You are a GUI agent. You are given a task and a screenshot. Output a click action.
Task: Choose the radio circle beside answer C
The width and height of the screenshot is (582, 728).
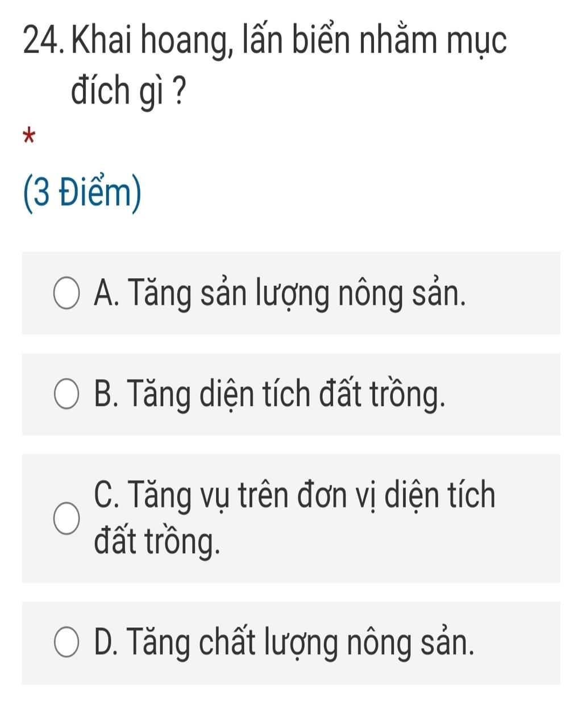click(66, 519)
